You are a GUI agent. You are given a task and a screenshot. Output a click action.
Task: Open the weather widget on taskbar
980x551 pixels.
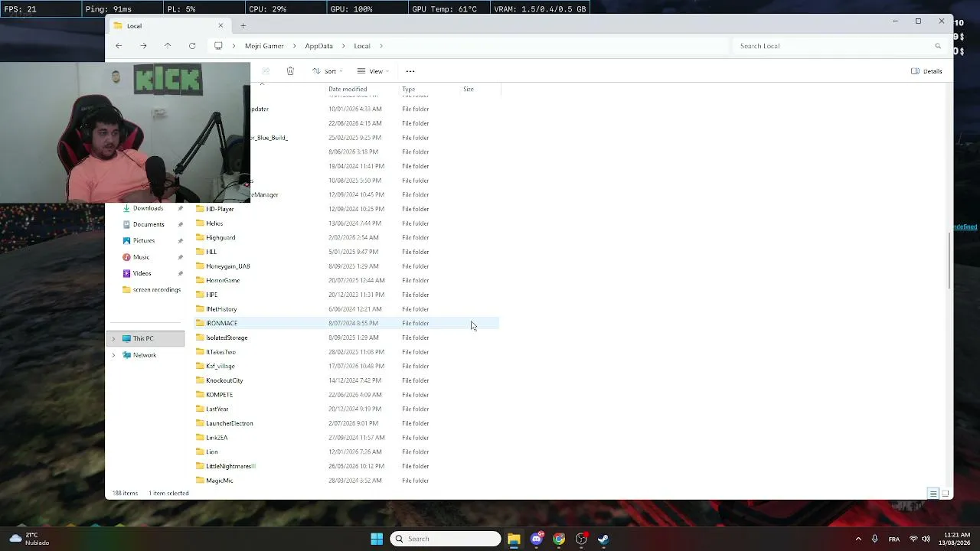point(29,539)
